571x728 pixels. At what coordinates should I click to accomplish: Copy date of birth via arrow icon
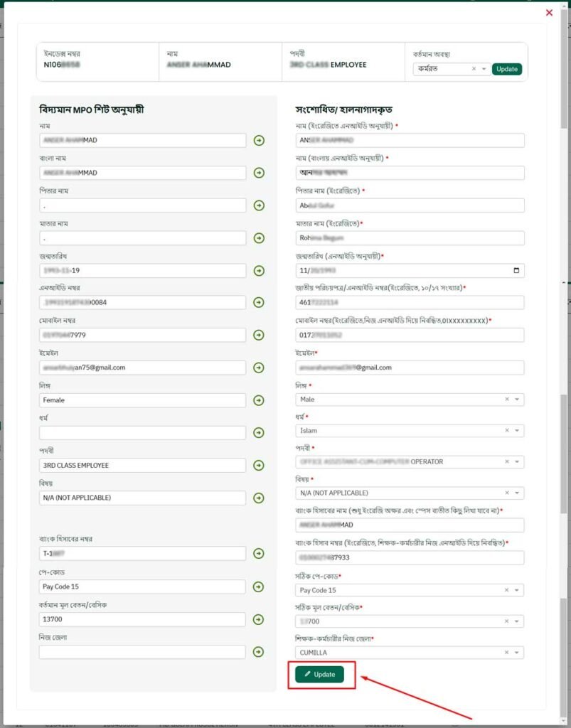point(259,270)
